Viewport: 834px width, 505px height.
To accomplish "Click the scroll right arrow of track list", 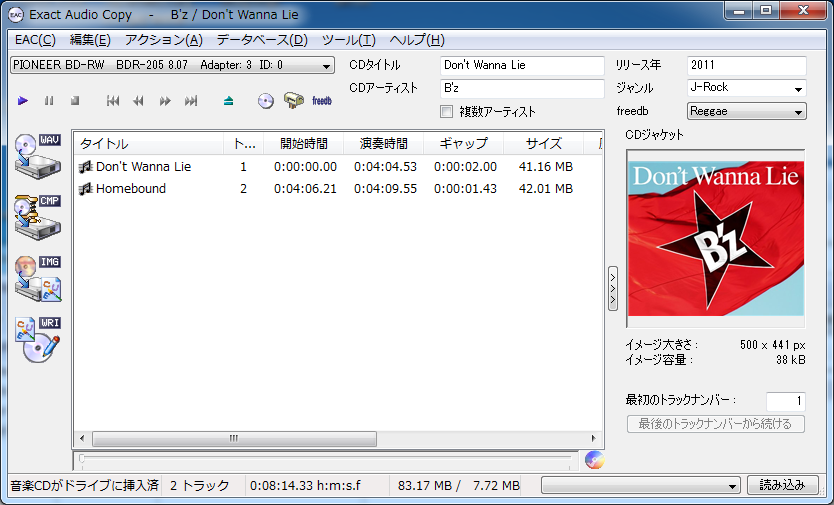I will [594, 438].
